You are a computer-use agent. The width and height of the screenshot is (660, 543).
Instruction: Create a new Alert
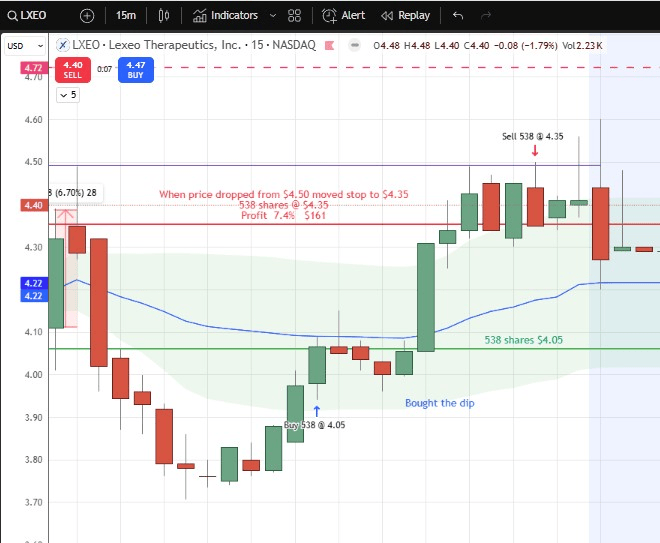(343, 16)
